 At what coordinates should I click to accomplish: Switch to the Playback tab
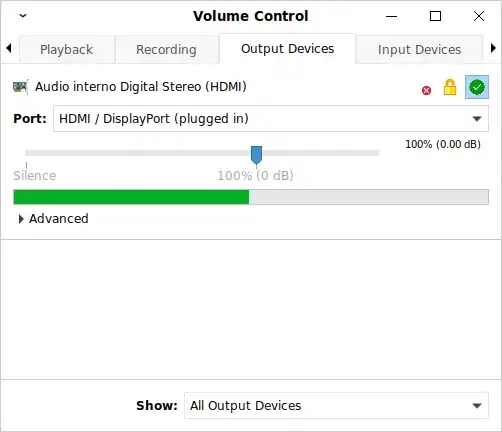pyautogui.click(x=67, y=50)
